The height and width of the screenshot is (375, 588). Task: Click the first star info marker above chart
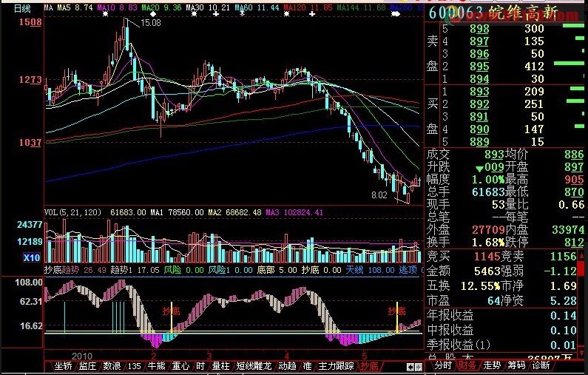pyautogui.click(x=105, y=14)
